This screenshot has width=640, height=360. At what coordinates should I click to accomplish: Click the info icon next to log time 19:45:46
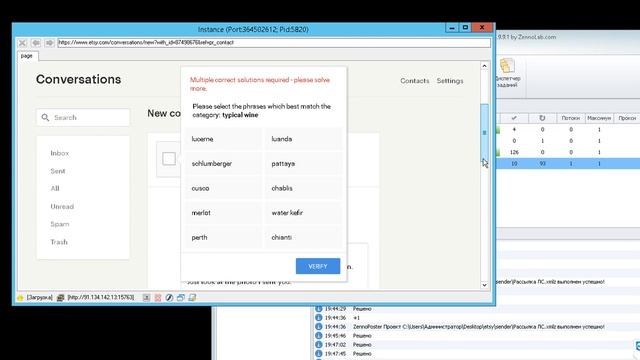(x=319, y=336)
